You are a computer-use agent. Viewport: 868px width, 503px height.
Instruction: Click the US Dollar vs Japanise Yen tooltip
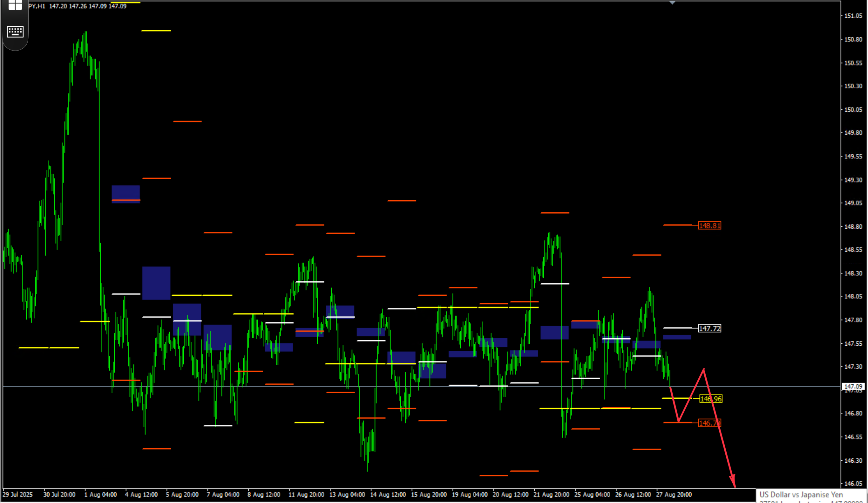pyautogui.click(x=801, y=494)
